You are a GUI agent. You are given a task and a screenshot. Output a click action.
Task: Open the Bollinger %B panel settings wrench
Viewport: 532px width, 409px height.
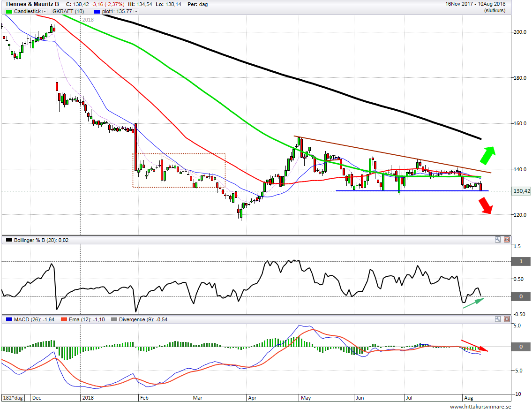click(x=498, y=240)
